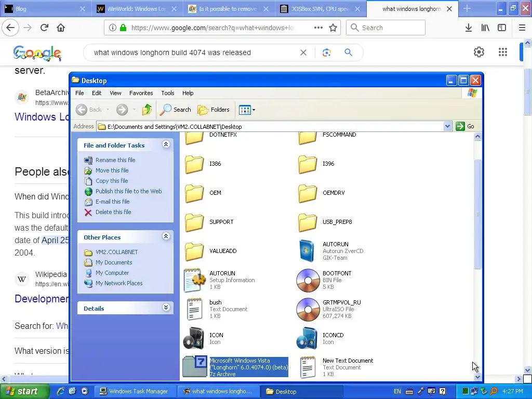Select the AUTORUN Setup Information file icon

pos(194,280)
